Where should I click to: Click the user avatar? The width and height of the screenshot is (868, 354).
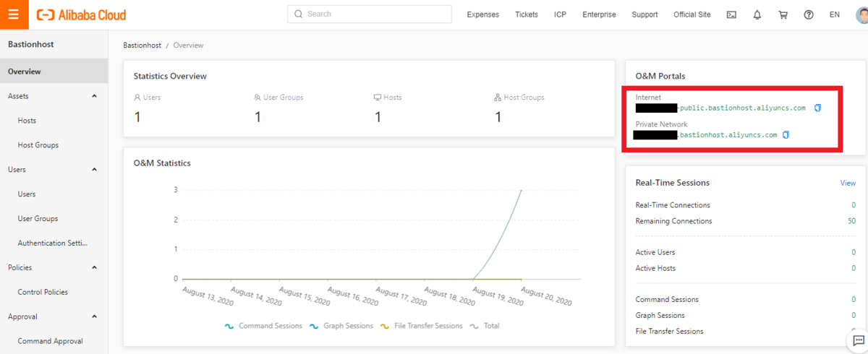(861, 14)
